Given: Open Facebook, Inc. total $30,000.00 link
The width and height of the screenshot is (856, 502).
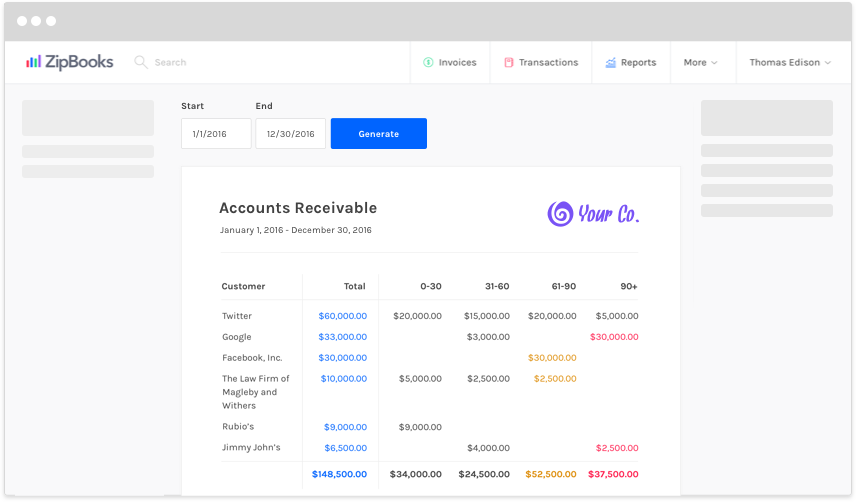Looking at the screenshot, I should (x=343, y=358).
